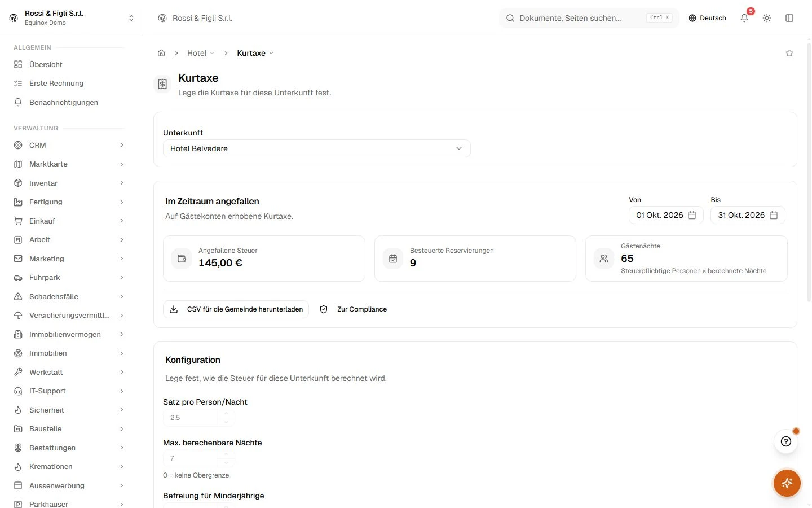Screen dimensions: 812x508
Task: Click the Einkauf shopping cart icon
Action: (x=18, y=221)
